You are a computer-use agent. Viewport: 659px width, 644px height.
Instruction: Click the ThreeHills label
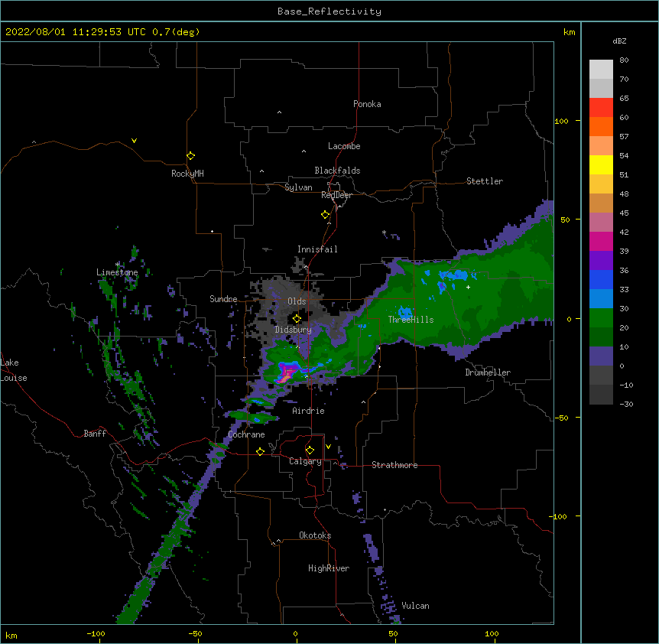click(411, 320)
